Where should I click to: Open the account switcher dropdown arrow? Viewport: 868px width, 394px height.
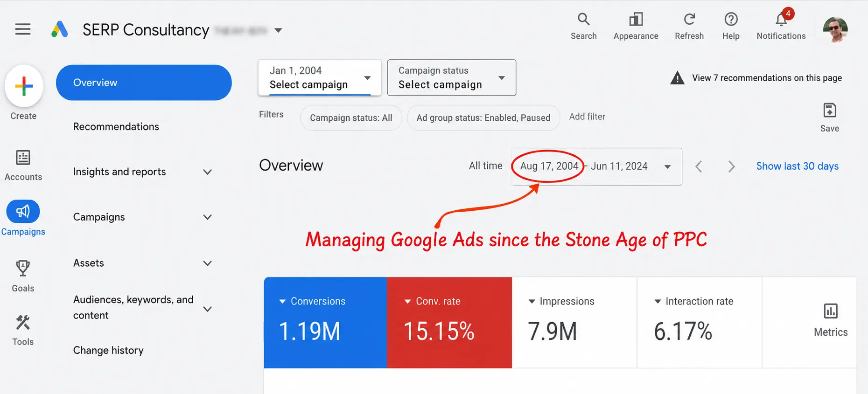click(278, 30)
